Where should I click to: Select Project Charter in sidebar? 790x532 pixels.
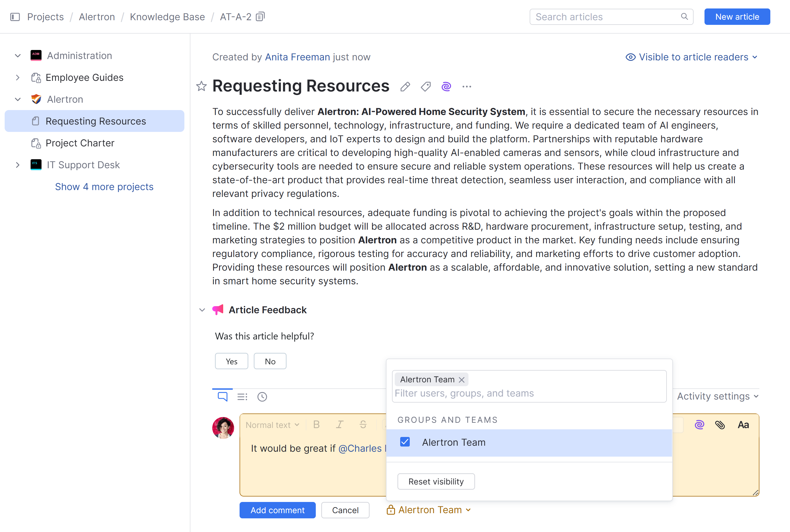coord(80,143)
